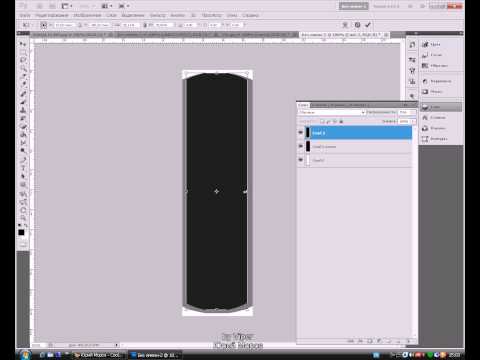Select the Clone Stamp tool
Viewport: 480px width, 360px height.
coord(23,110)
